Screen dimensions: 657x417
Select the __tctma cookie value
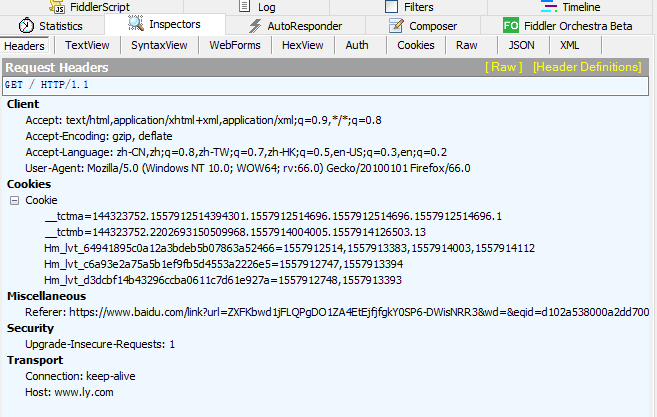tap(273, 217)
